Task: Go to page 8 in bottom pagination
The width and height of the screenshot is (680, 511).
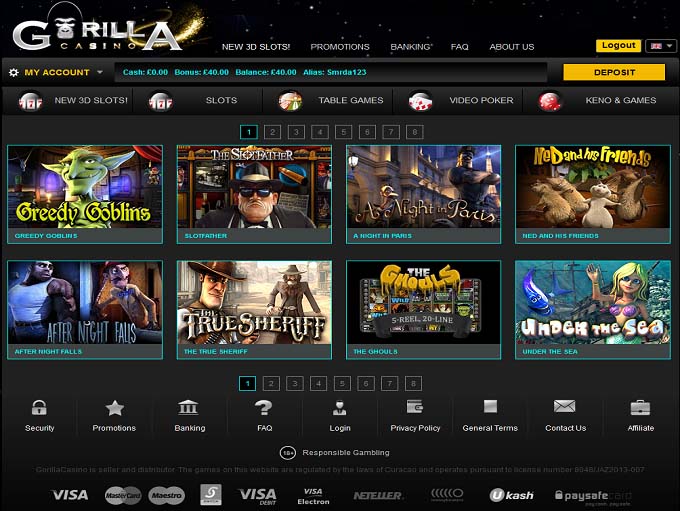Action: pos(413,383)
